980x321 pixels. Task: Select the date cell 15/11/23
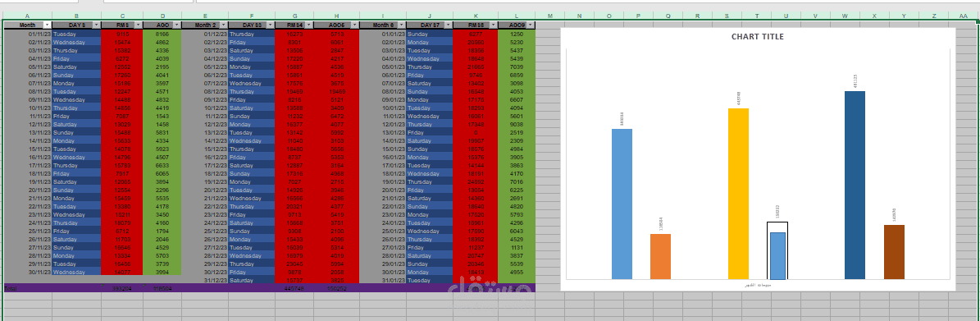[x=28, y=149]
